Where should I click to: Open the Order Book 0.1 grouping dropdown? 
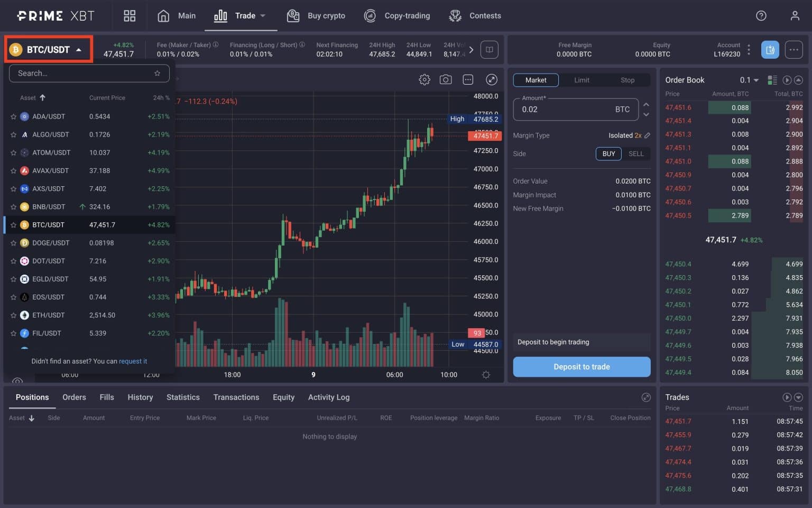(x=749, y=80)
